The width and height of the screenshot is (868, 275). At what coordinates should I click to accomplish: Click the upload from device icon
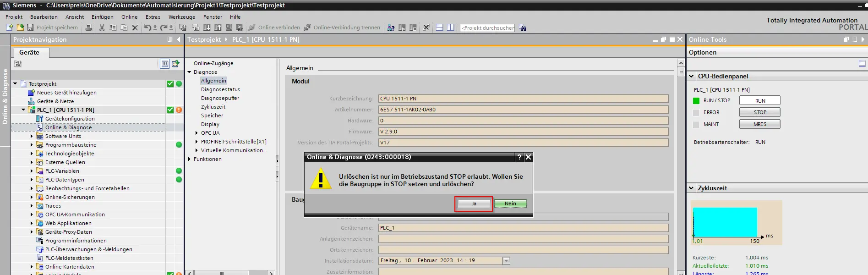(218, 27)
